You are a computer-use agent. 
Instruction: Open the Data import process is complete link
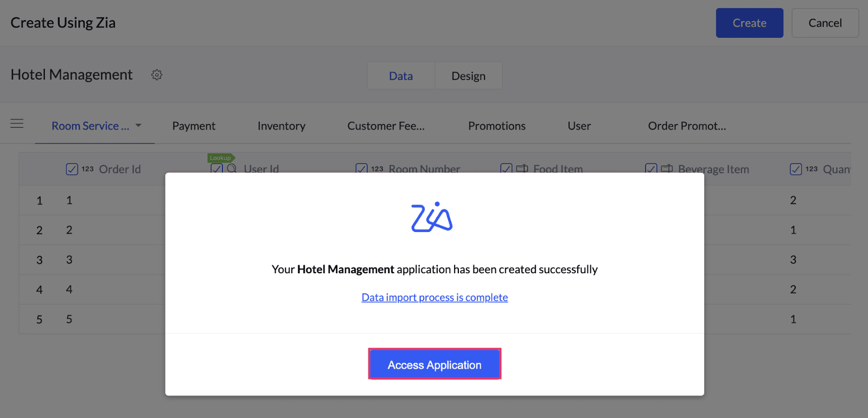(x=435, y=297)
